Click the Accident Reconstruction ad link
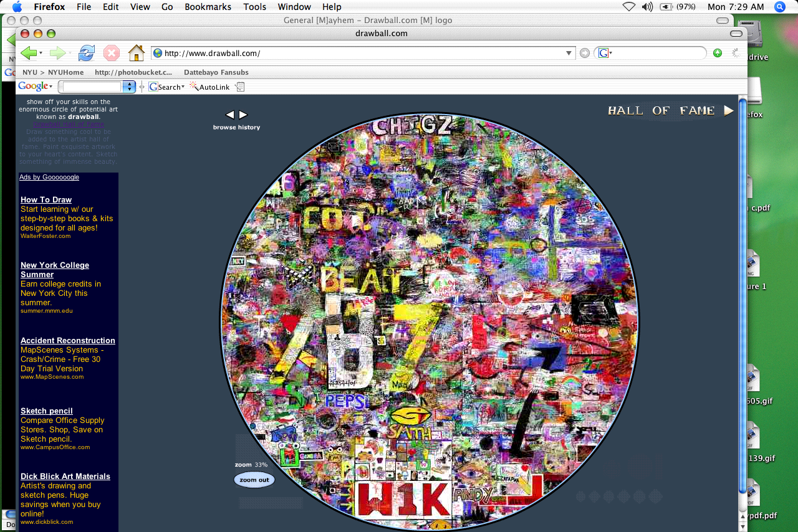This screenshot has height=532, width=798. pos(68,341)
